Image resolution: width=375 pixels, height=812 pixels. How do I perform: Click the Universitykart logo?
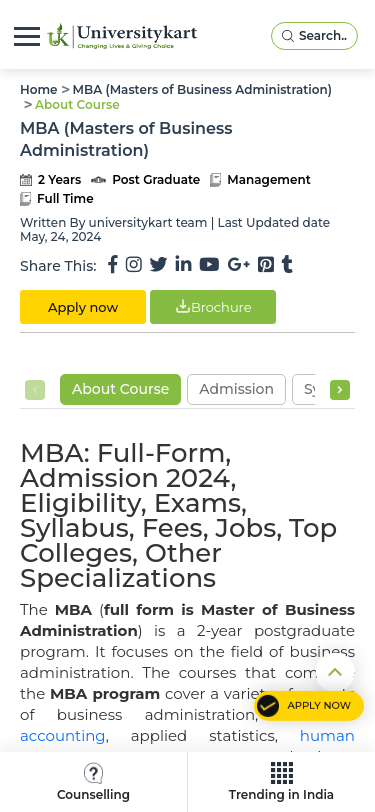pyautogui.click(x=122, y=36)
